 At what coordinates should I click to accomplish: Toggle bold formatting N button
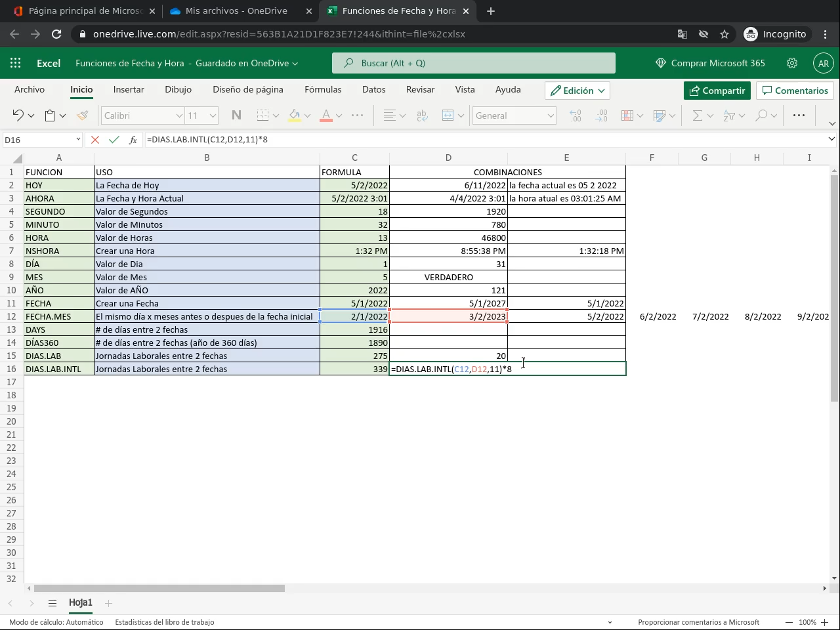click(236, 115)
